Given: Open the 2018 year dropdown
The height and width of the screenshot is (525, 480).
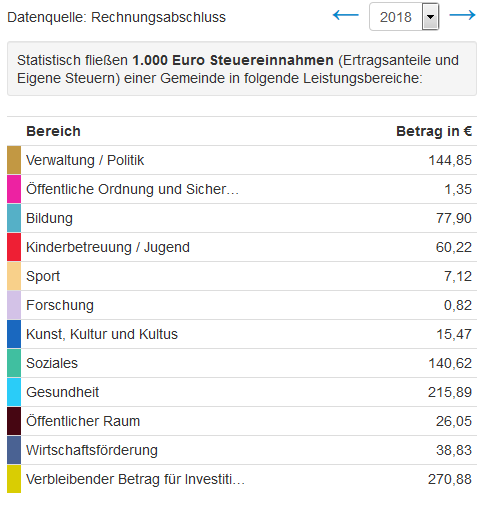Looking at the screenshot, I should pyautogui.click(x=404, y=17).
